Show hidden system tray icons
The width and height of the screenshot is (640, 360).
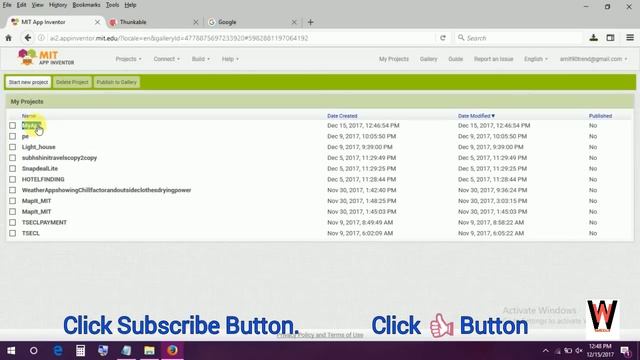pos(545,351)
